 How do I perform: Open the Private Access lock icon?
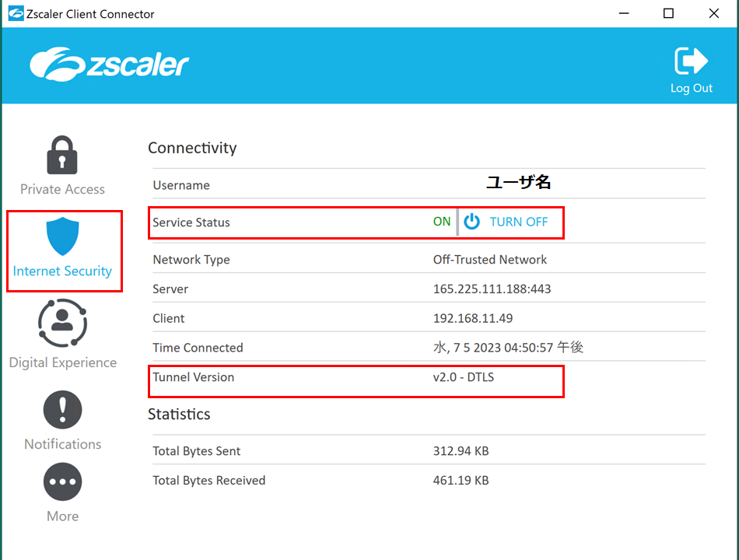click(x=61, y=155)
